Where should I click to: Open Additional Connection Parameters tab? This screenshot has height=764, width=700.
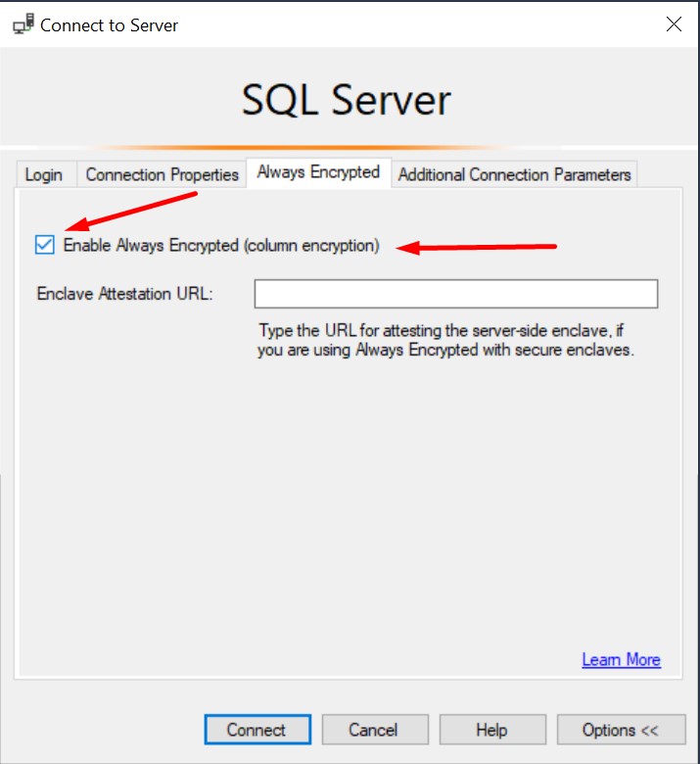click(514, 174)
